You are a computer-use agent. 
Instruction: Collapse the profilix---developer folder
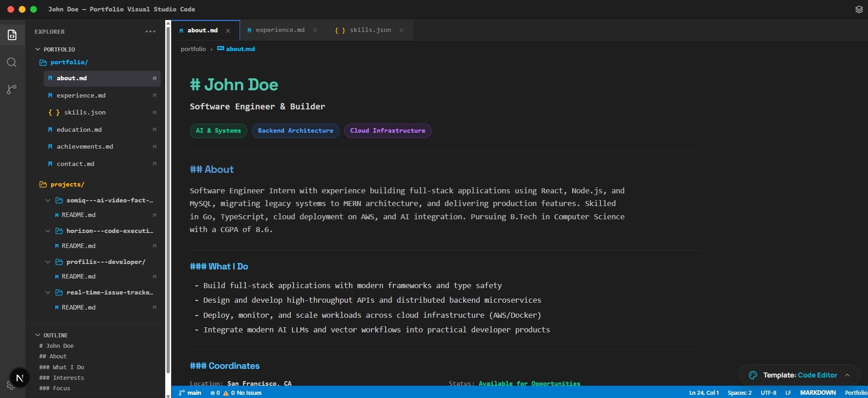tap(47, 262)
